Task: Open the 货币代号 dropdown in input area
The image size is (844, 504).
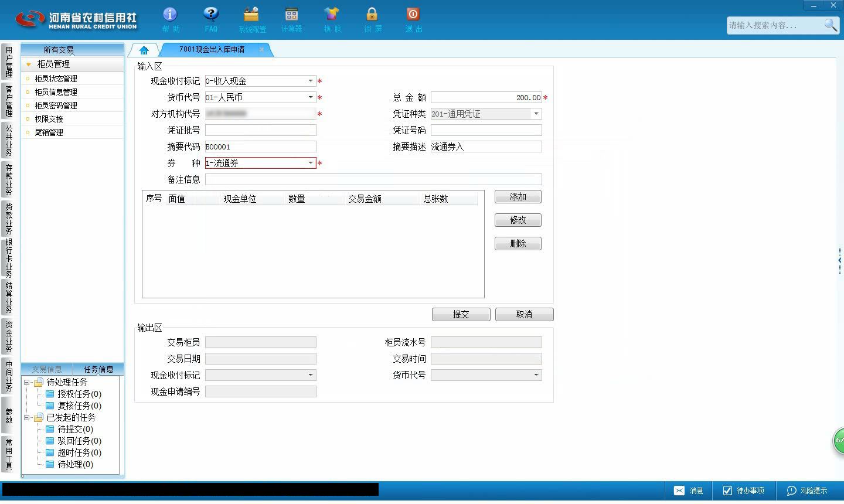Action: [x=311, y=97]
